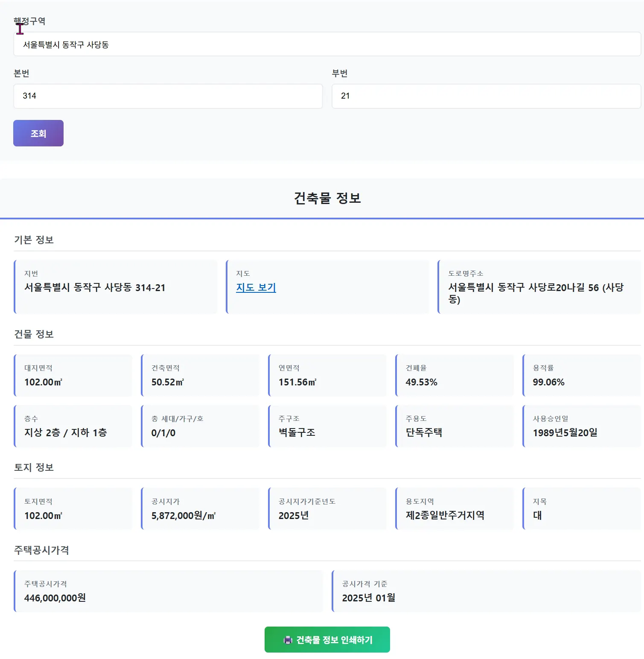Viewport: 644px width, 659px height.
Task: Click the 부번 input containing 21
Action: click(487, 96)
